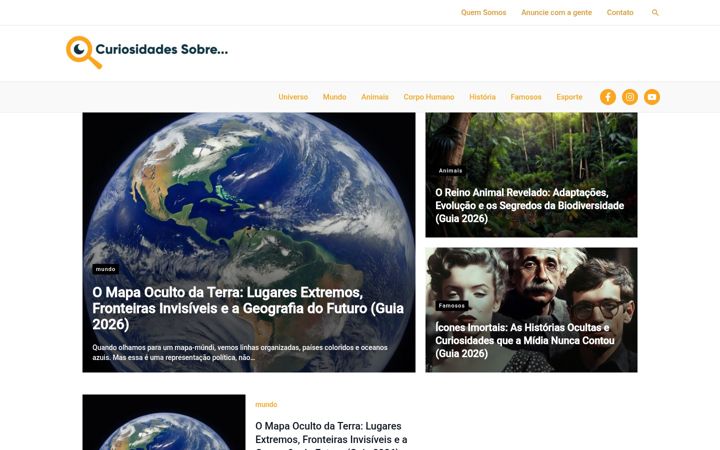Image resolution: width=720 pixels, height=450 pixels.
Task: Click the black mundo tag on featured article
Action: [x=106, y=269]
